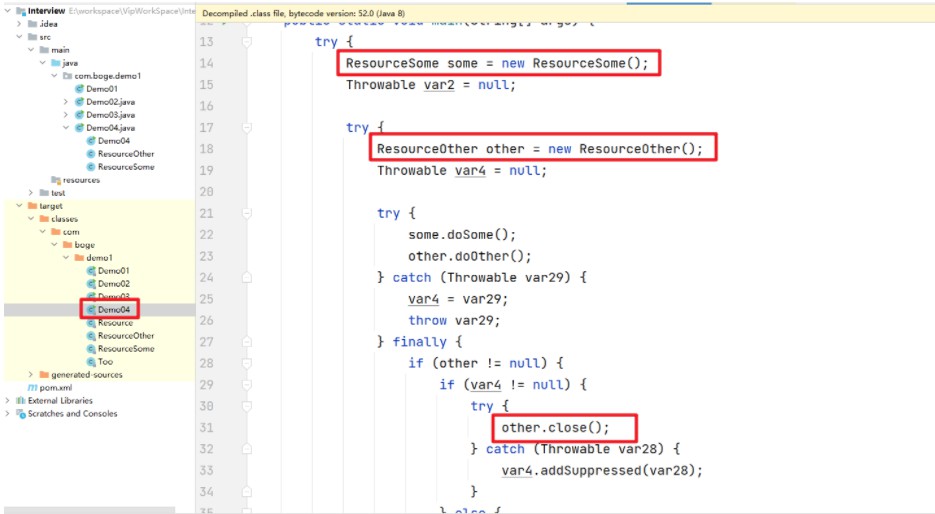The height and width of the screenshot is (514, 935).
Task: Click Demo02 class icon in target classes
Action: tap(91, 284)
